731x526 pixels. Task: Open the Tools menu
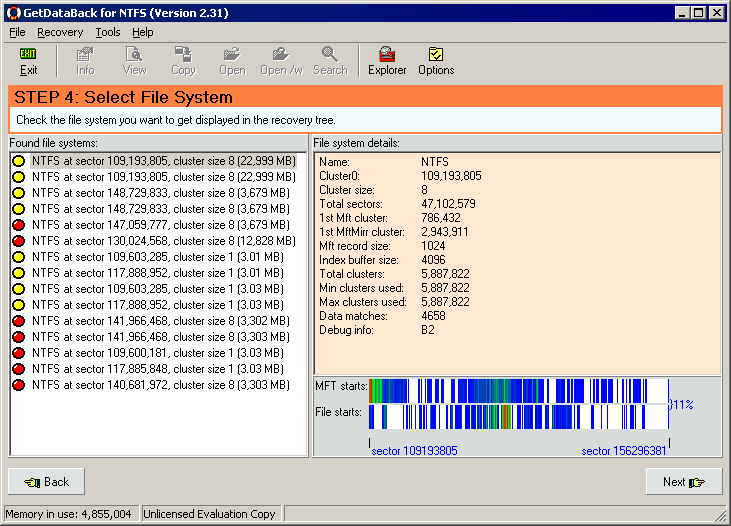coord(107,32)
